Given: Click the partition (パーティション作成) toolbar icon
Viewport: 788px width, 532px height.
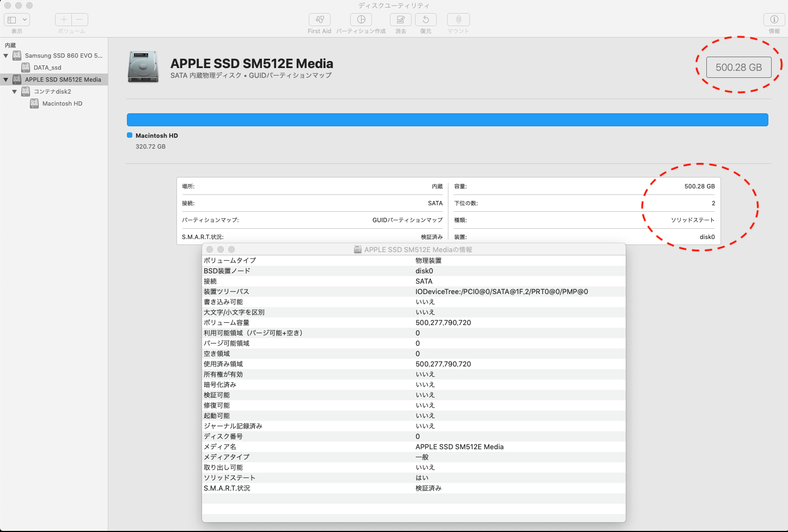Looking at the screenshot, I should point(361,20).
